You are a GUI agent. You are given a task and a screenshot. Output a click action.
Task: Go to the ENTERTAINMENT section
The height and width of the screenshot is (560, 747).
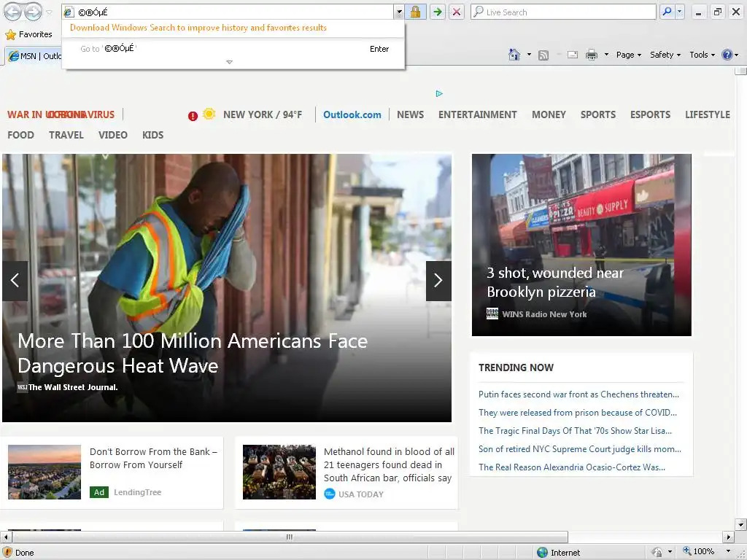click(477, 114)
